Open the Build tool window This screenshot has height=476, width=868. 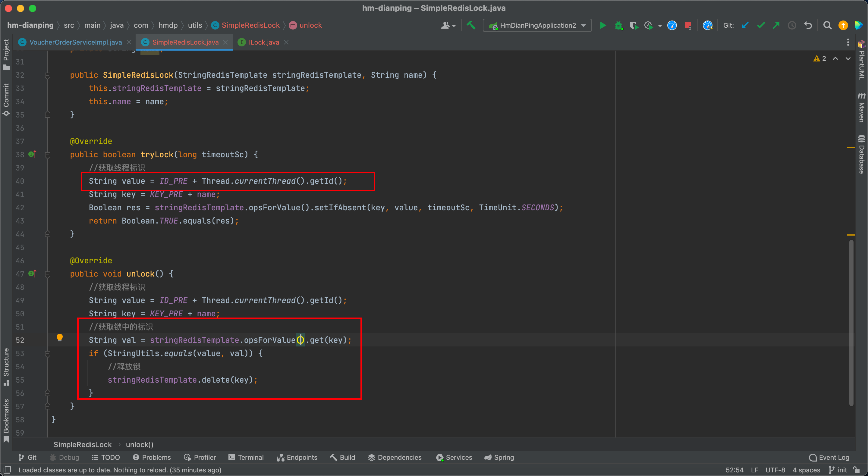343,457
